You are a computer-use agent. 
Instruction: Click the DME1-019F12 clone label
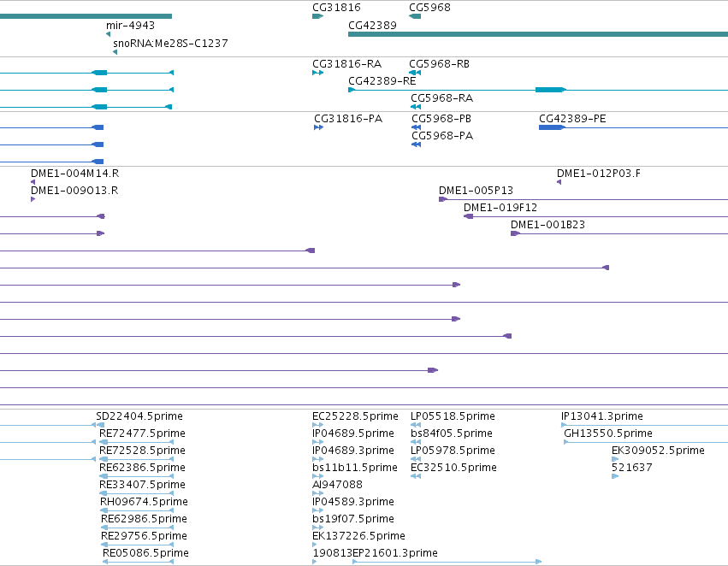tap(500, 208)
